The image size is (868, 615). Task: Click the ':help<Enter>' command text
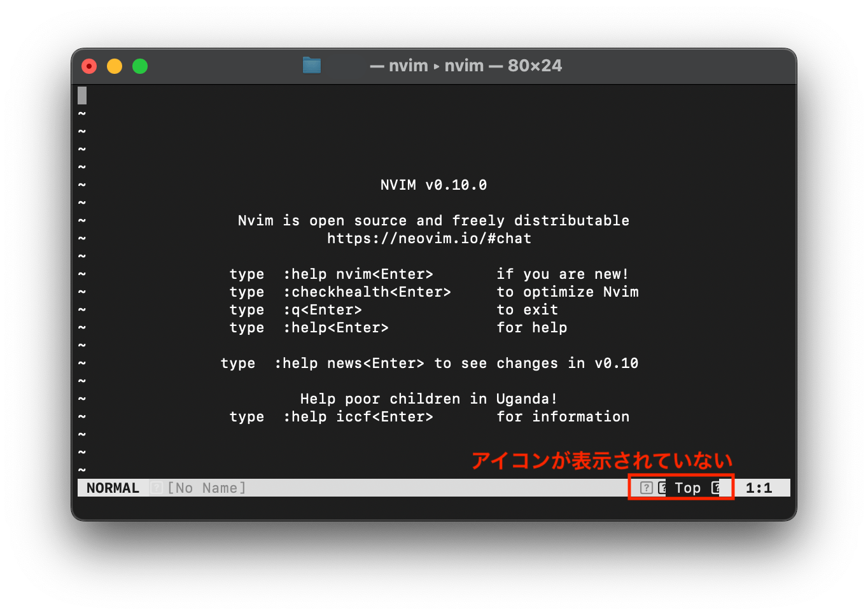click(335, 327)
